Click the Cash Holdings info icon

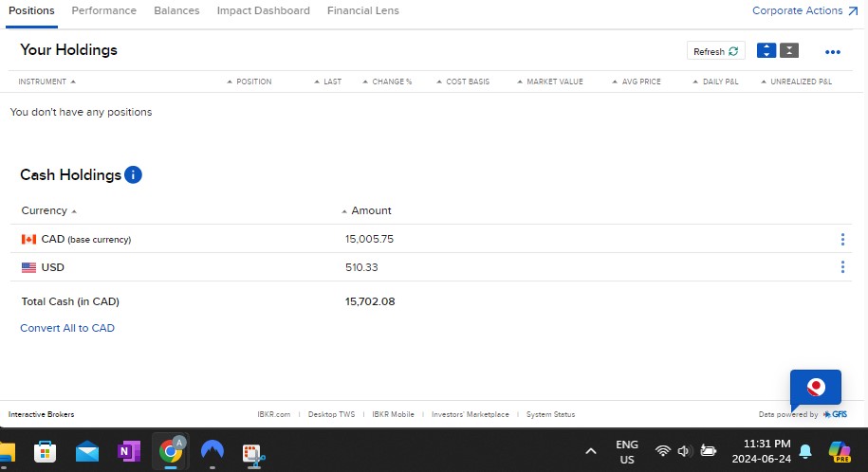133,175
